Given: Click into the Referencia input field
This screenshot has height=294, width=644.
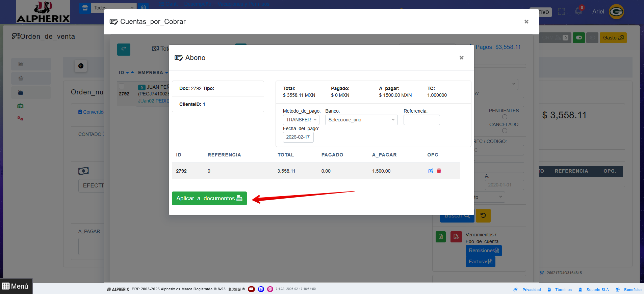Looking at the screenshot, I should coord(421,120).
